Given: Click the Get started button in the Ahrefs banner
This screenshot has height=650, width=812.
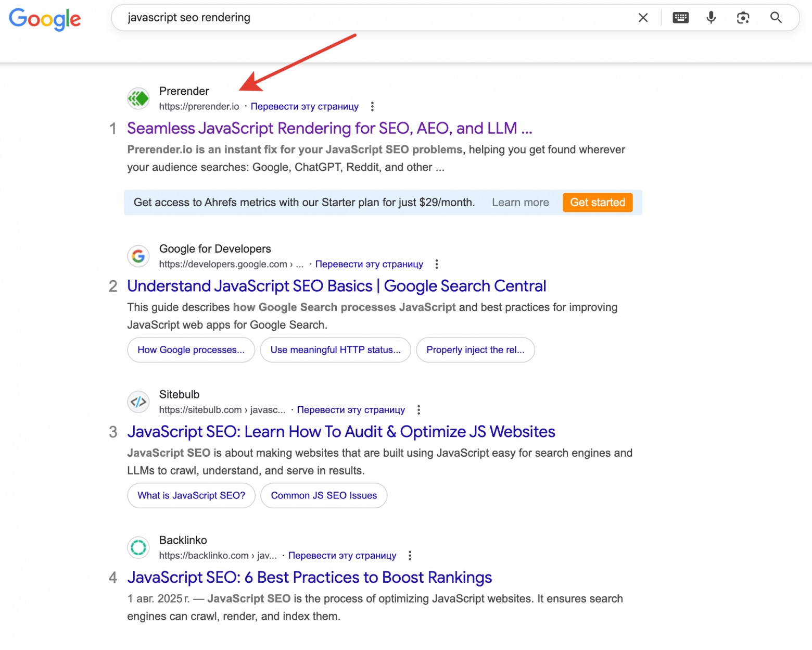Looking at the screenshot, I should coord(597,202).
